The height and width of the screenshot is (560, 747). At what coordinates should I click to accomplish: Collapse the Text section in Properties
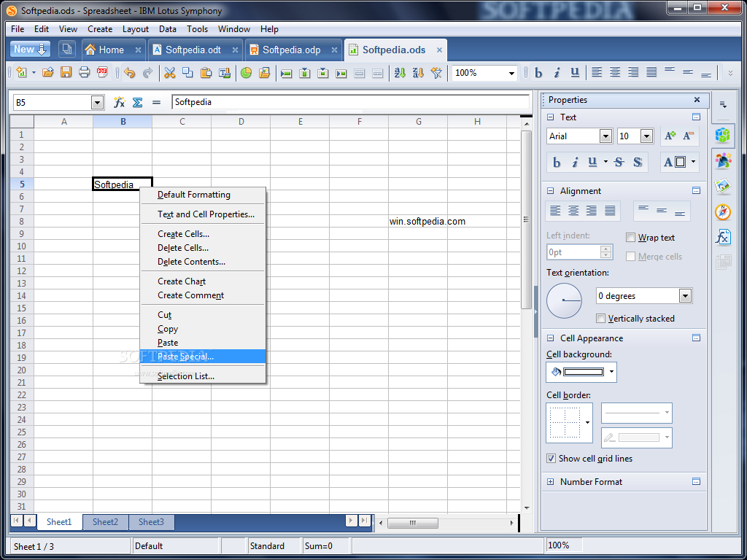coord(551,117)
